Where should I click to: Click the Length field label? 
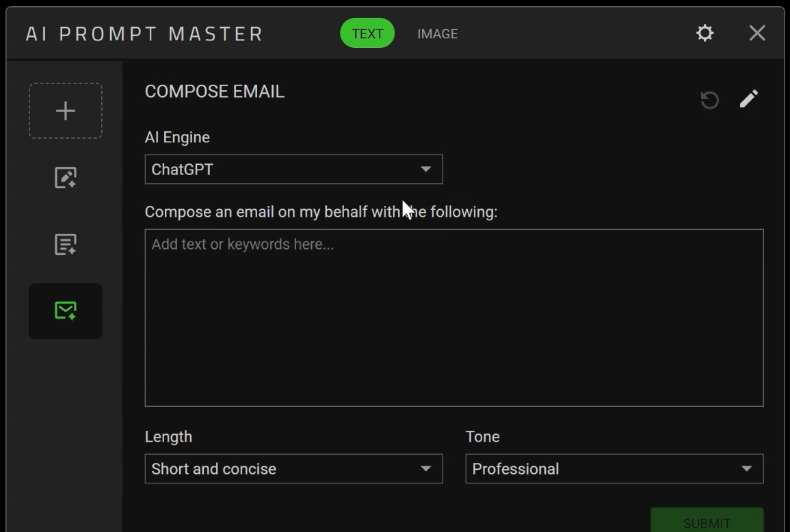168,437
